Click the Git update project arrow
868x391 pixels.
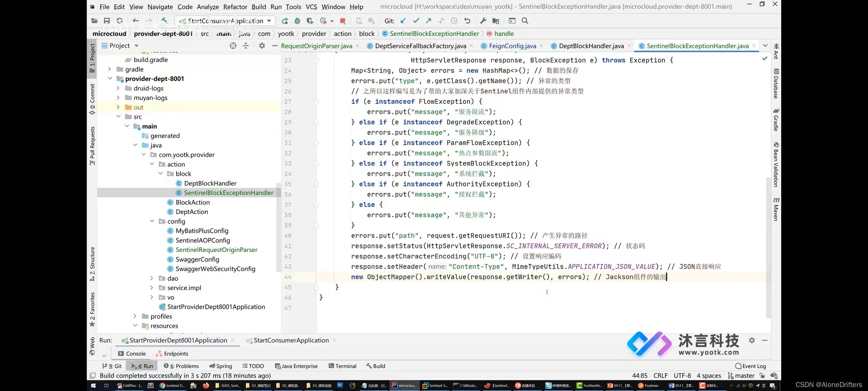pyautogui.click(x=403, y=21)
